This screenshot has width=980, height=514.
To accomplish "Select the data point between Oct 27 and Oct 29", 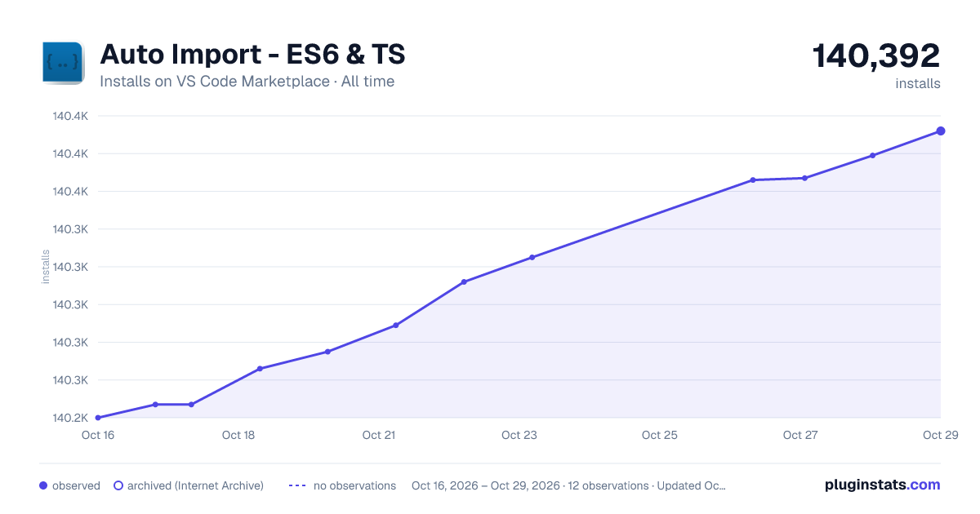I will pyautogui.click(x=872, y=155).
